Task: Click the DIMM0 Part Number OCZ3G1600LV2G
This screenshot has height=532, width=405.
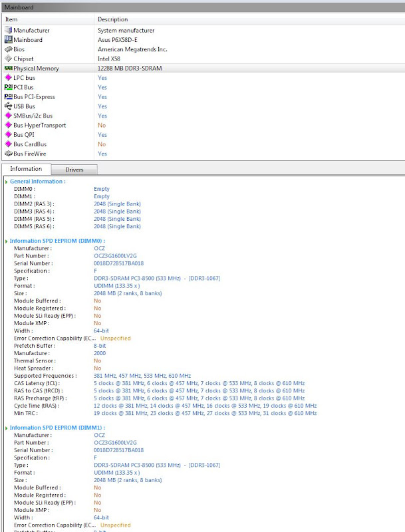Action: click(x=115, y=256)
